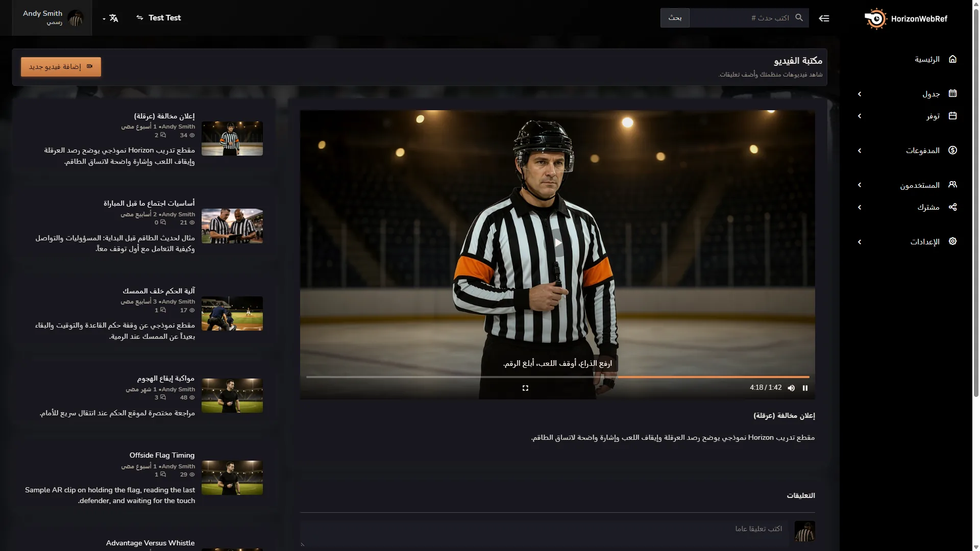Click the home icon for الرئيسية
The image size is (980, 551).
click(x=952, y=59)
